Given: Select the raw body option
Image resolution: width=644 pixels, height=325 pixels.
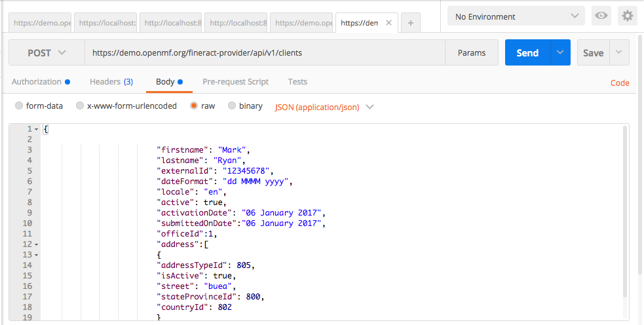Looking at the screenshot, I should coord(194,106).
